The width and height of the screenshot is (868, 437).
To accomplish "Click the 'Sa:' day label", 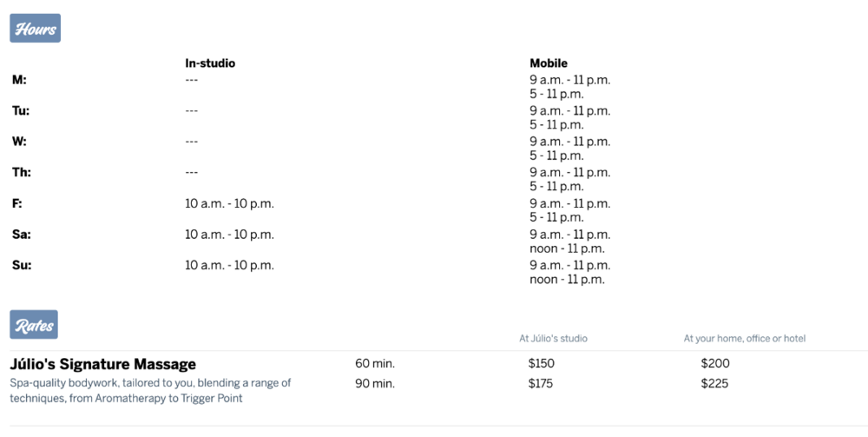I will click(x=21, y=235).
